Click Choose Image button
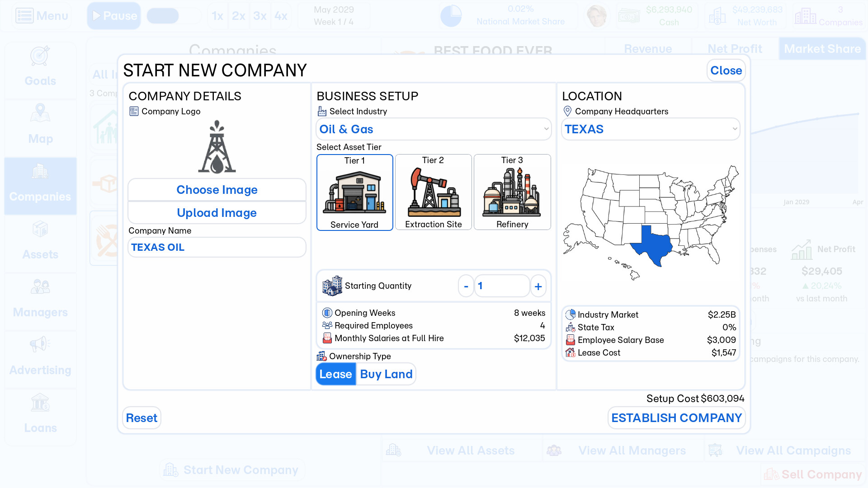868x488 pixels. pos(217,190)
